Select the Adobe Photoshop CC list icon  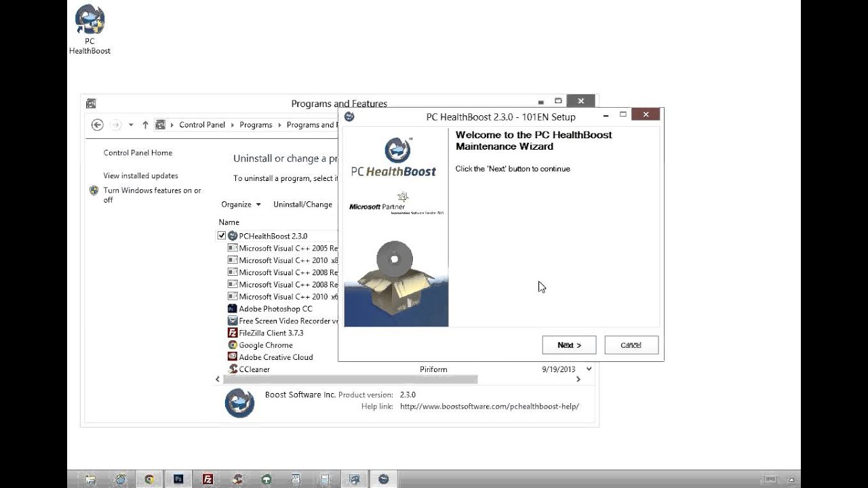click(233, 308)
